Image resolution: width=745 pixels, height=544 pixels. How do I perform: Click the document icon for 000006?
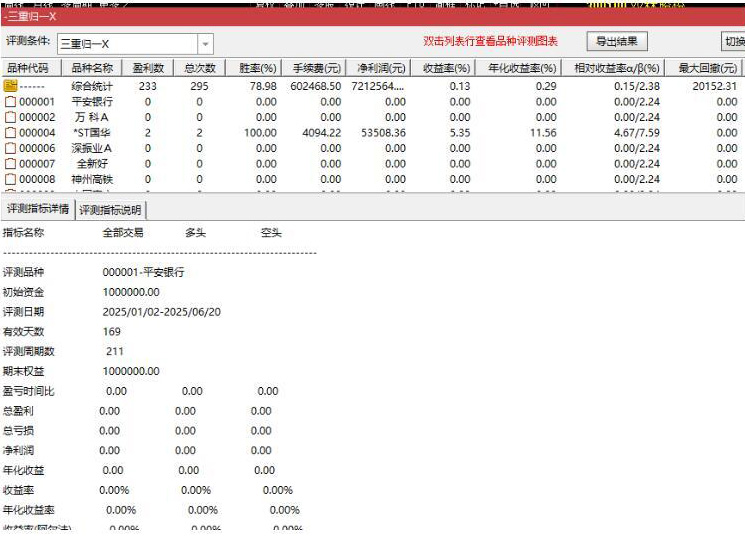(x=10, y=148)
